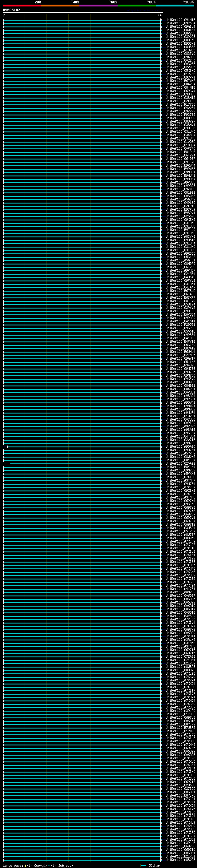Open hit UniRef100_Q8W4H7
The height and width of the screenshot is (868, 197).
point(180,30)
